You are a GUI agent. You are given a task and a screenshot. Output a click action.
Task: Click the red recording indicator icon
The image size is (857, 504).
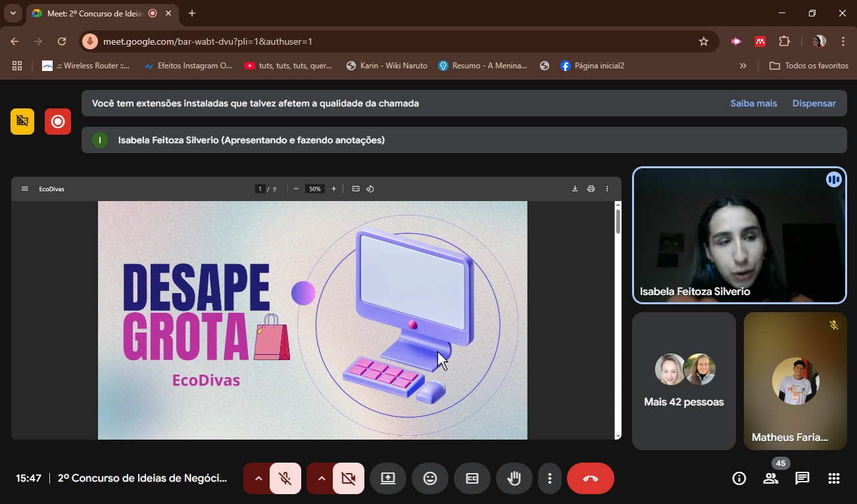[58, 122]
